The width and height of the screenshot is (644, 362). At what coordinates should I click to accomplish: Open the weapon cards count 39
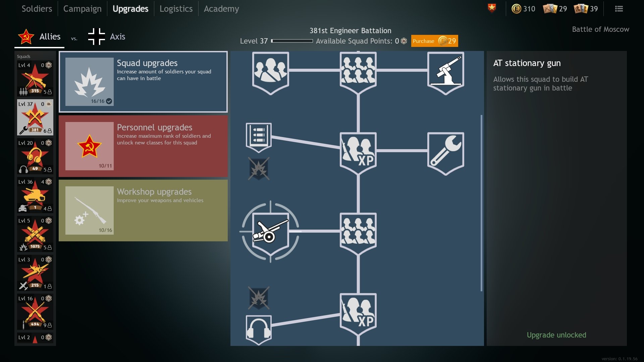click(586, 9)
